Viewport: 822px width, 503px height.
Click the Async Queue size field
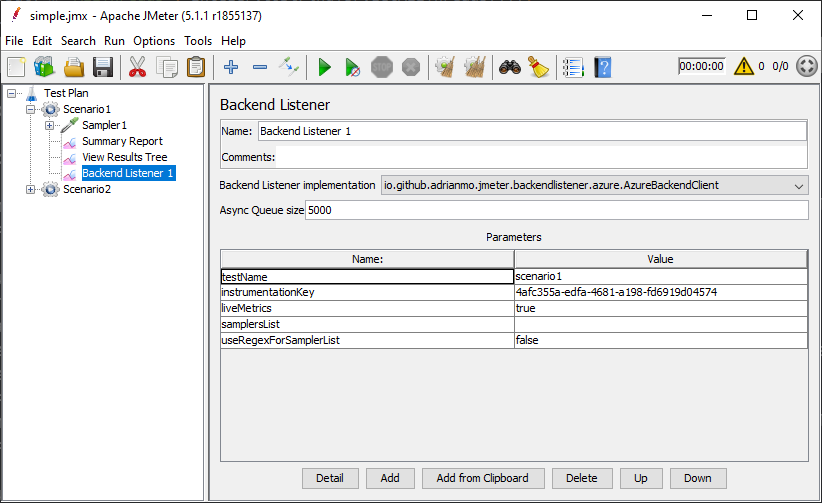tap(556, 210)
